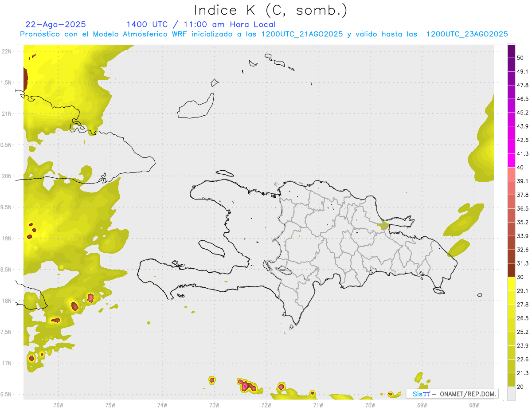This screenshot has width=532, height=411.
Task: Click the '31.3' color scale value
Action: (523, 263)
